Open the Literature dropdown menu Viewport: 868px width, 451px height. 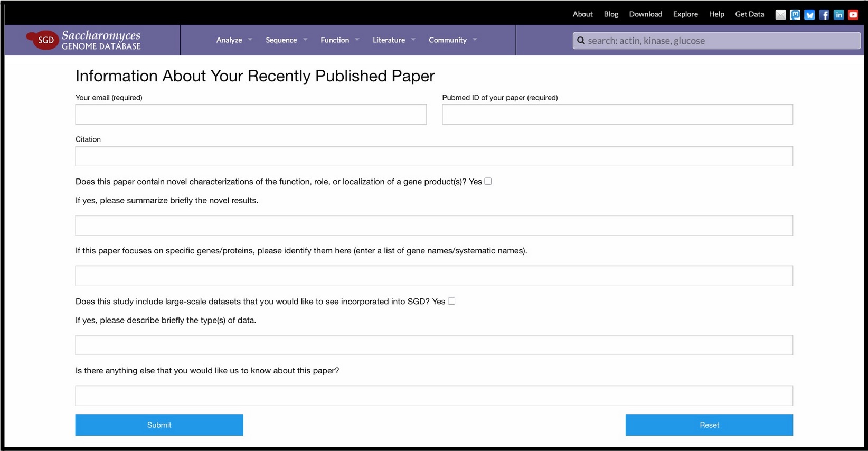tap(394, 40)
